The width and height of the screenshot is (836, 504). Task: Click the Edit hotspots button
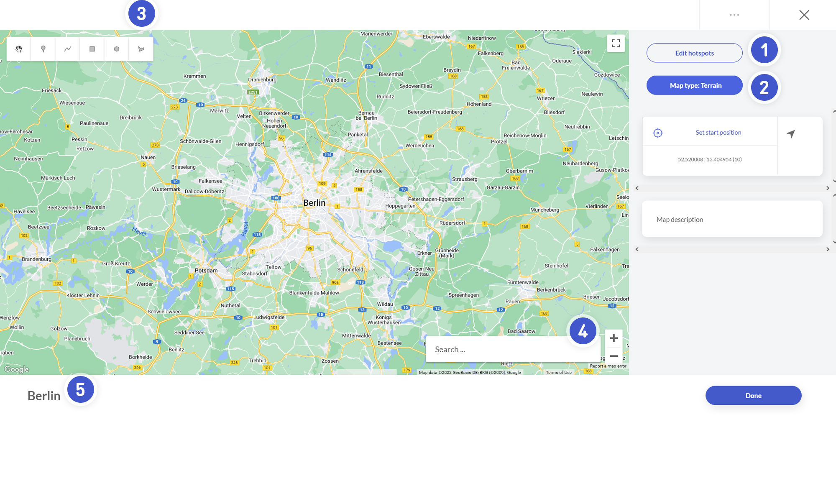694,53
